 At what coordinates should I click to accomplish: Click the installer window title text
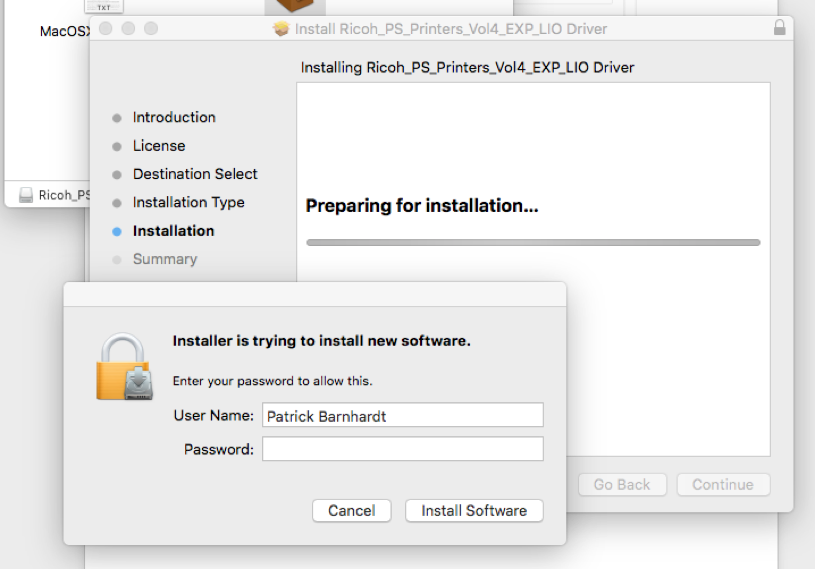click(x=451, y=29)
